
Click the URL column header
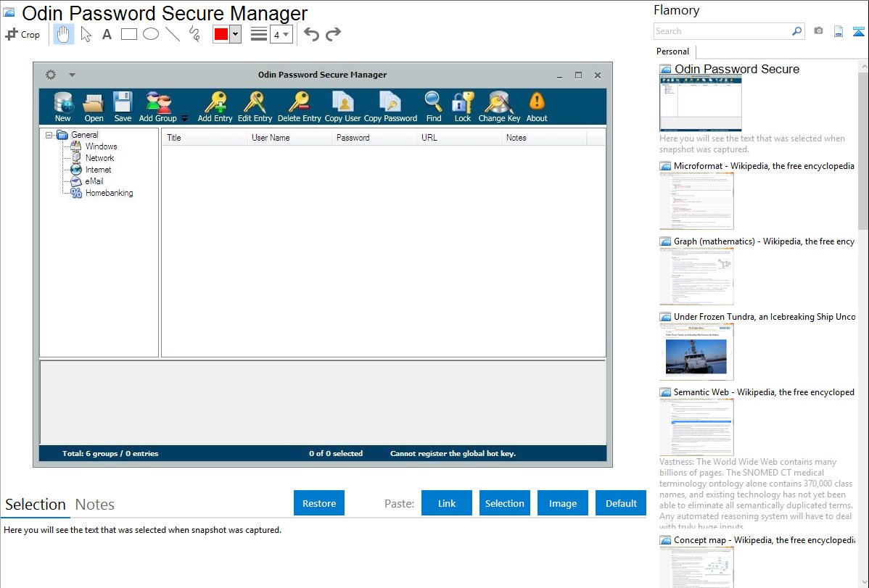[459, 138]
